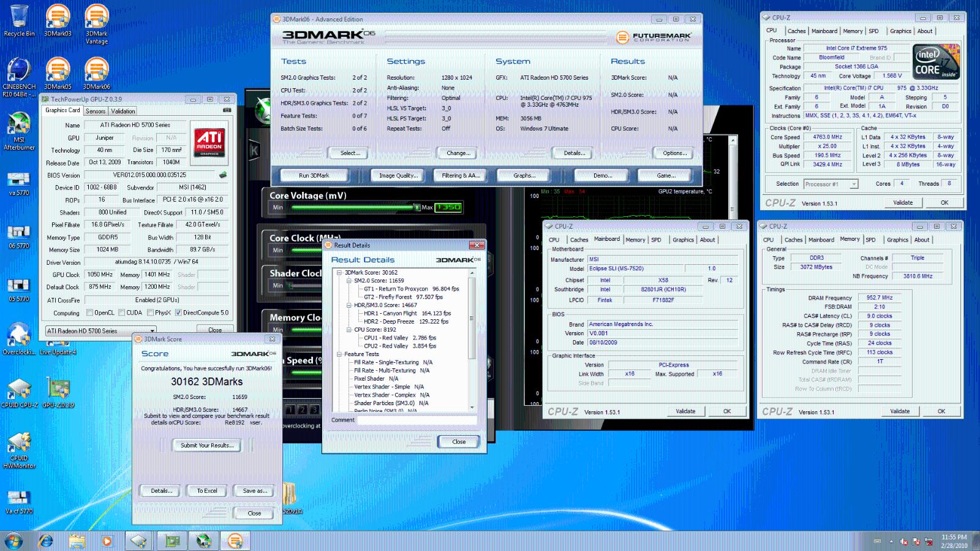Screen dimensions: 980x551
Task: Launch 3DMark06 desktop shortcut
Action: tap(97, 74)
